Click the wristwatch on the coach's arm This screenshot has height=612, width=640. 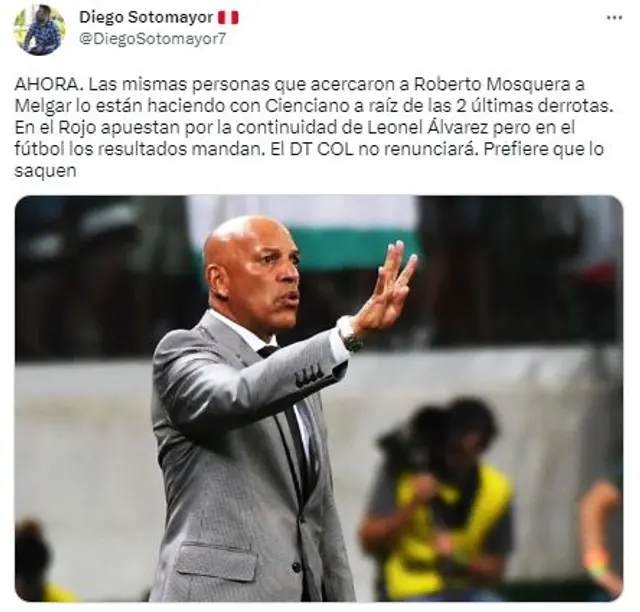click(x=350, y=334)
